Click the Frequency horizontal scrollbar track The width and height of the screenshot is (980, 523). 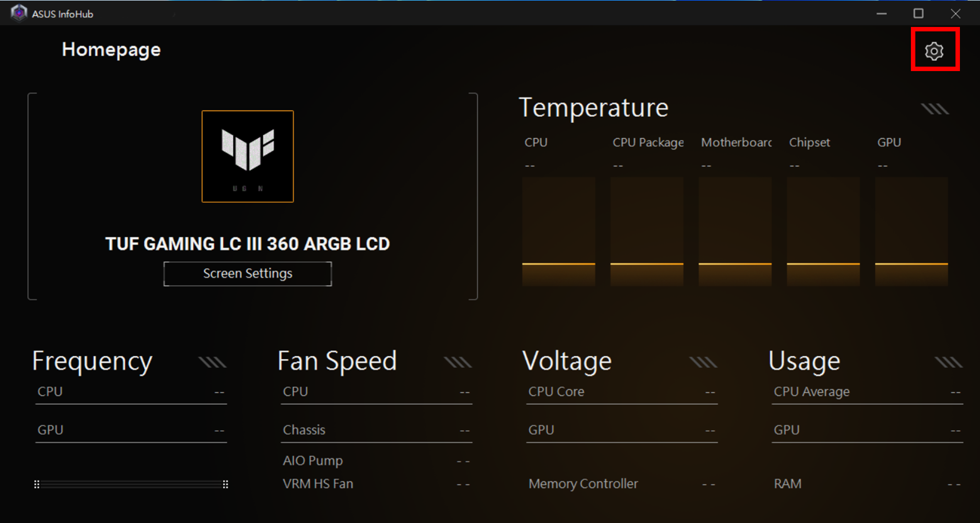click(131, 484)
